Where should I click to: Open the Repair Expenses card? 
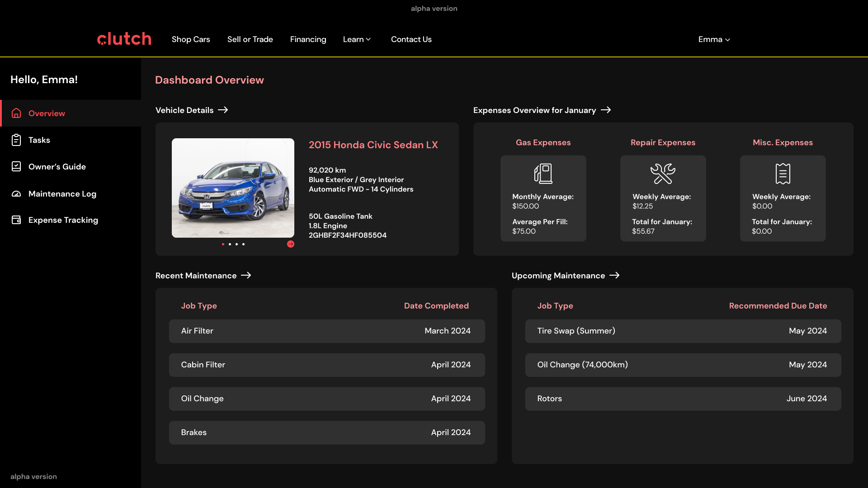[663, 198]
